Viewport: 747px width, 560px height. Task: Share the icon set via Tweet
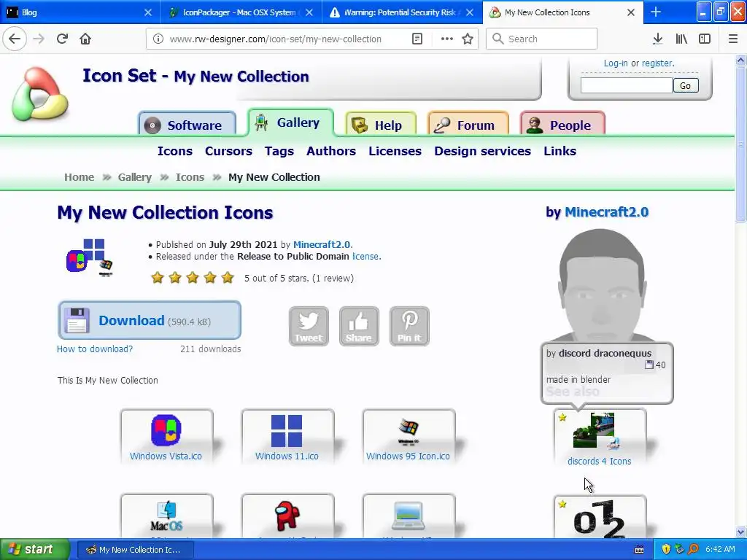309,326
